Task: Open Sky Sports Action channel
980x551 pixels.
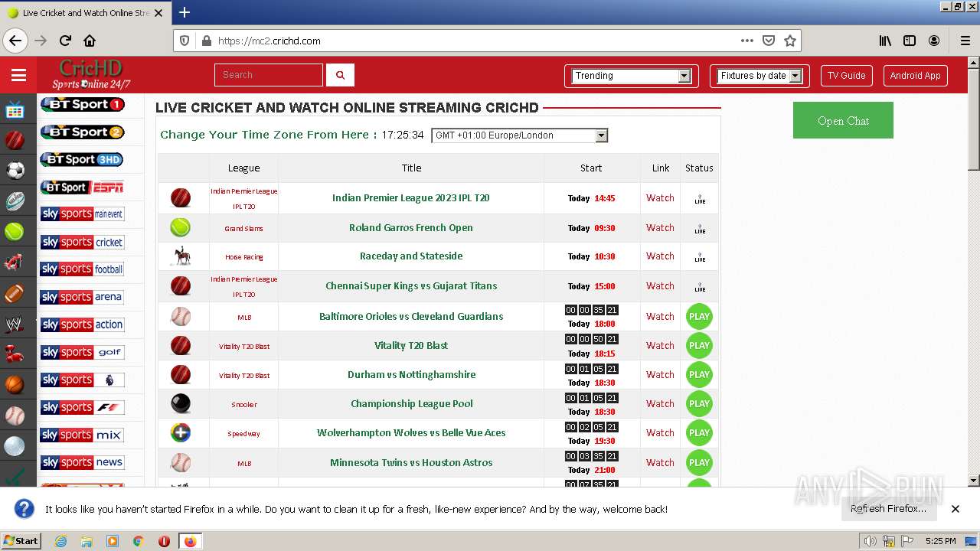Action: [82, 324]
